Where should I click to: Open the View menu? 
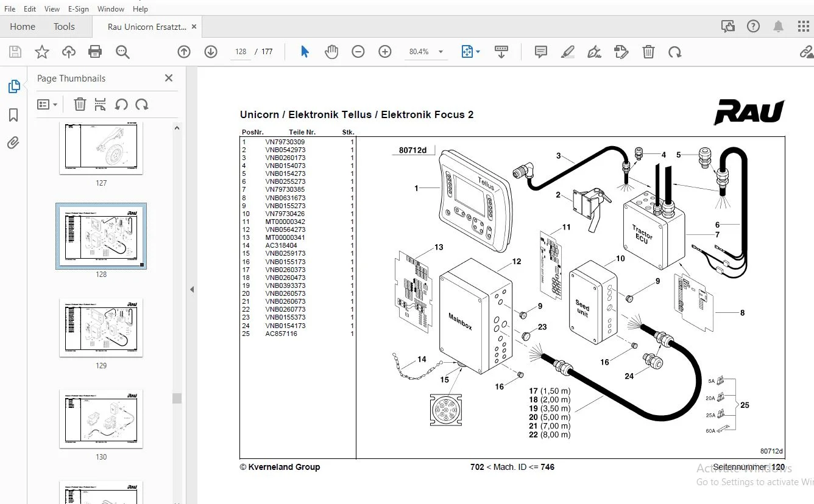coord(52,9)
